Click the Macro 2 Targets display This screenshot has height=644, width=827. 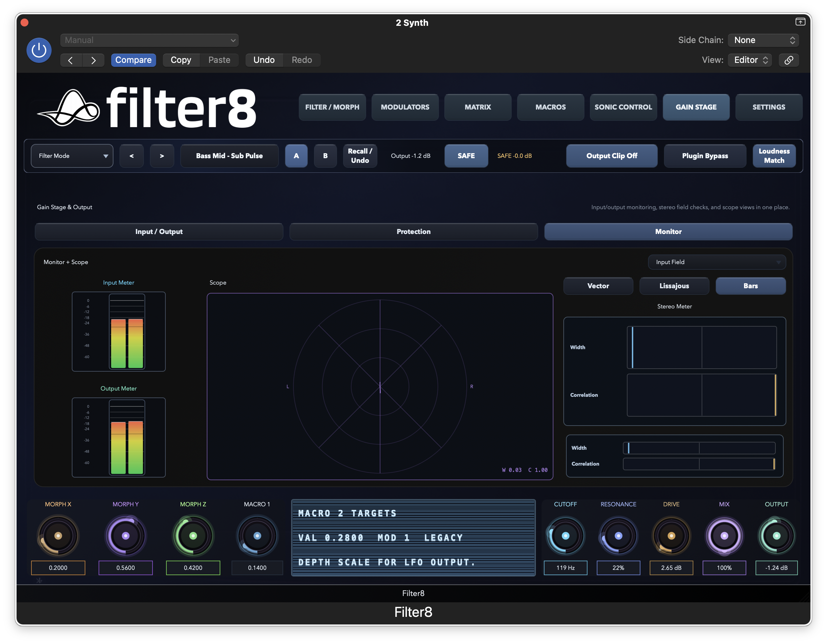click(x=413, y=538)
